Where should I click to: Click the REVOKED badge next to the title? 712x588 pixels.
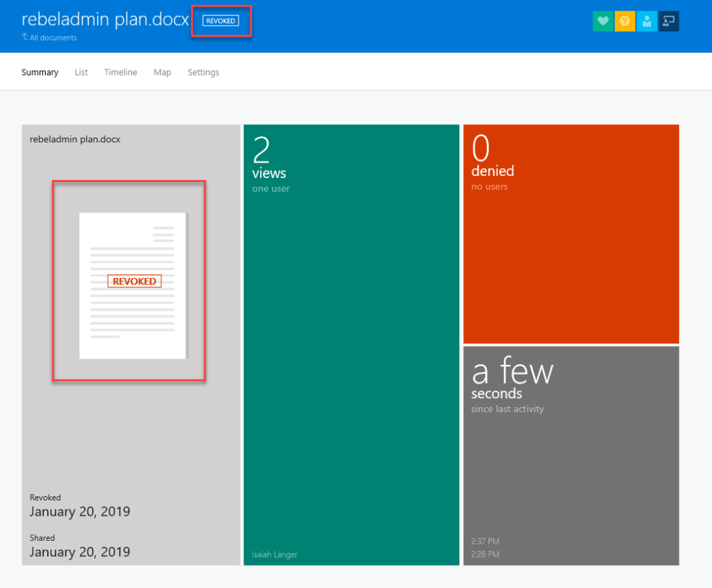pos(220,20)
